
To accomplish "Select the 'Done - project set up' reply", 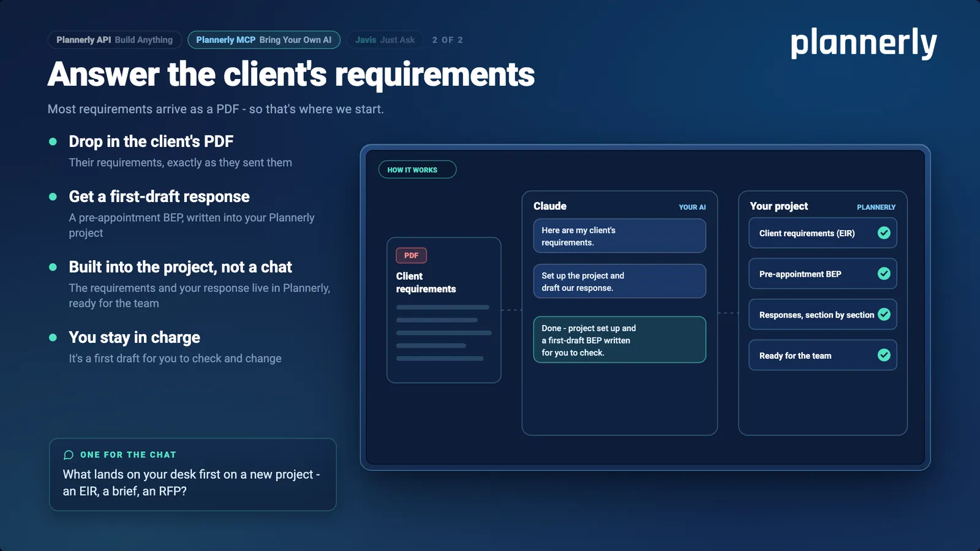I will click(x=619, y=340).
